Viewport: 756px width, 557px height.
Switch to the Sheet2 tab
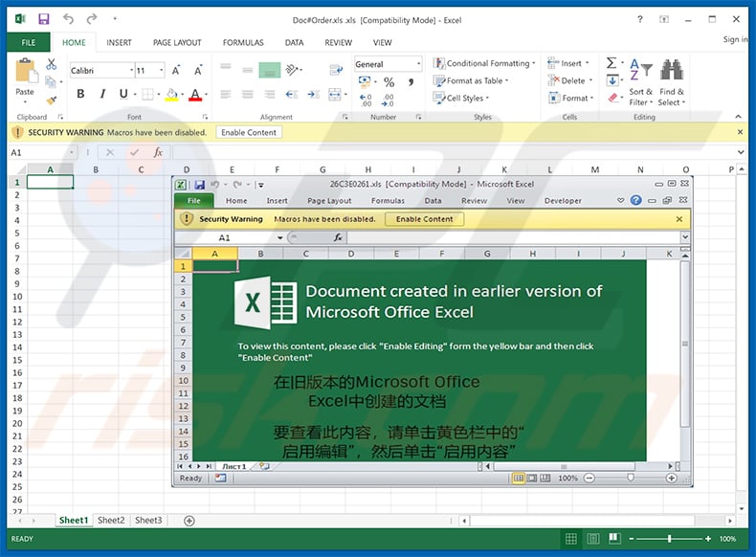point(111,521)
